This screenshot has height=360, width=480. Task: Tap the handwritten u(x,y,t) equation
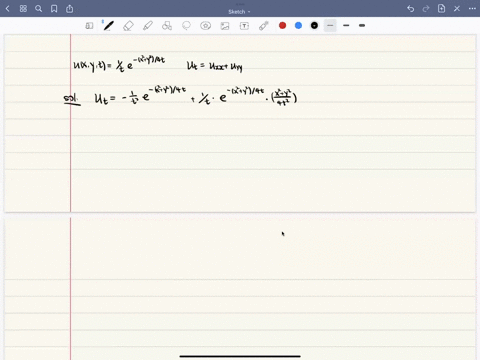[119, 64]
